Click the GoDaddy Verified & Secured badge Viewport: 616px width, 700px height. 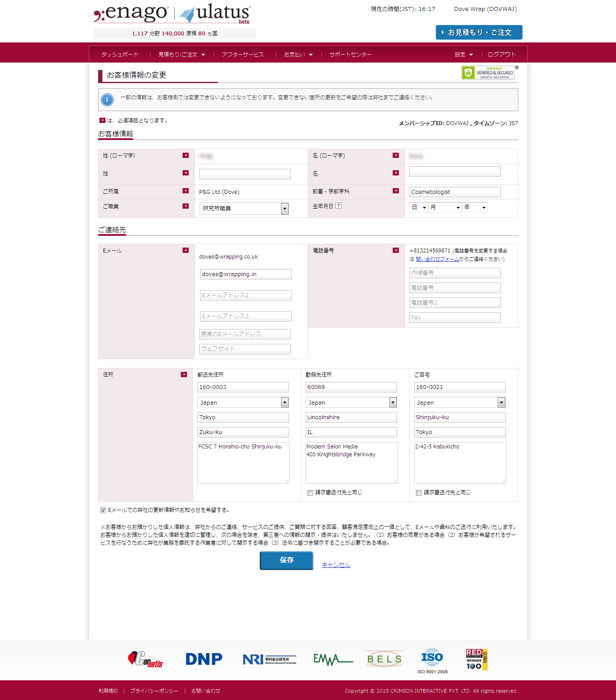(x=488, y=73)
